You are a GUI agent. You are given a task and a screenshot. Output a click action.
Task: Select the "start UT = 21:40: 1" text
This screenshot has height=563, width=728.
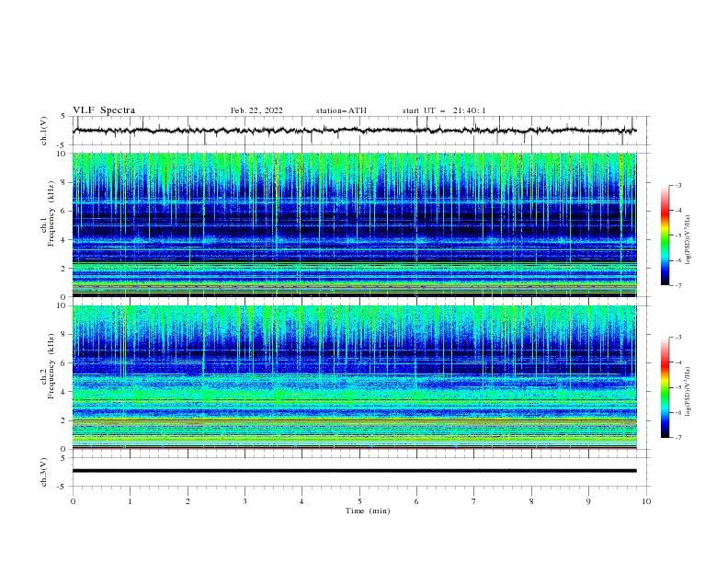[444, 110]
